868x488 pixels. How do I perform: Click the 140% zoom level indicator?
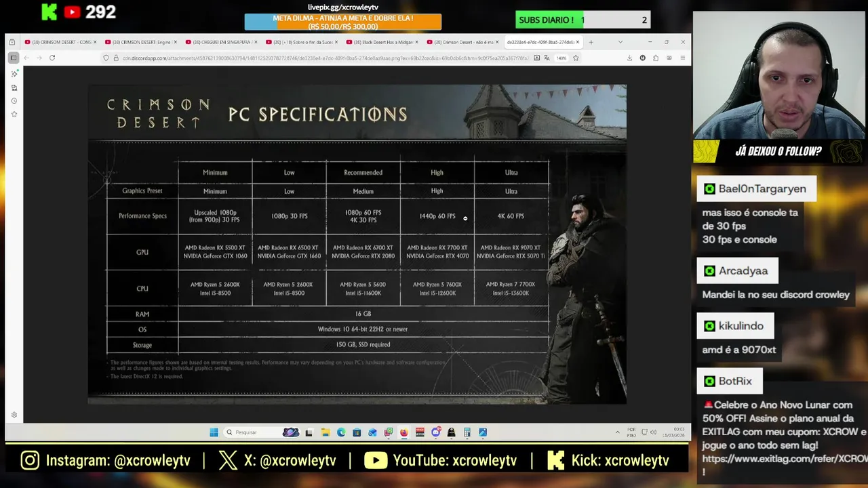pos(561,58)
